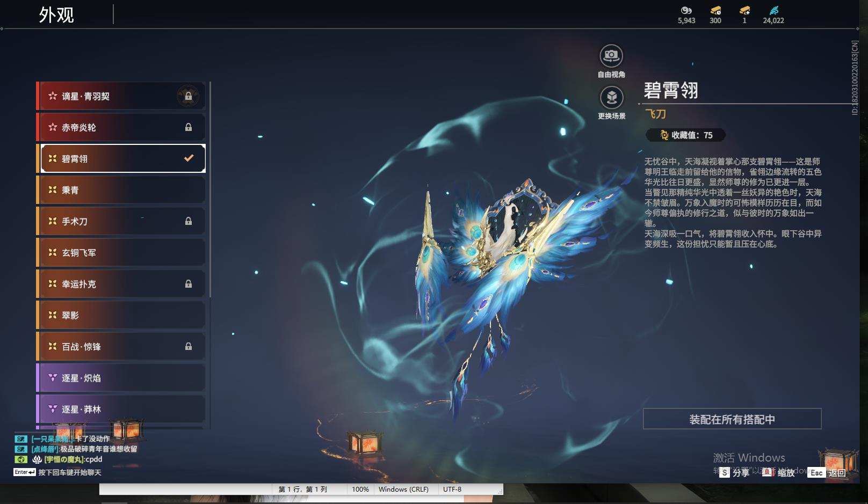This screenshot has width=868, height=504.
Task: Click 收藏值 collection value badge
Action: coord(686,135)
